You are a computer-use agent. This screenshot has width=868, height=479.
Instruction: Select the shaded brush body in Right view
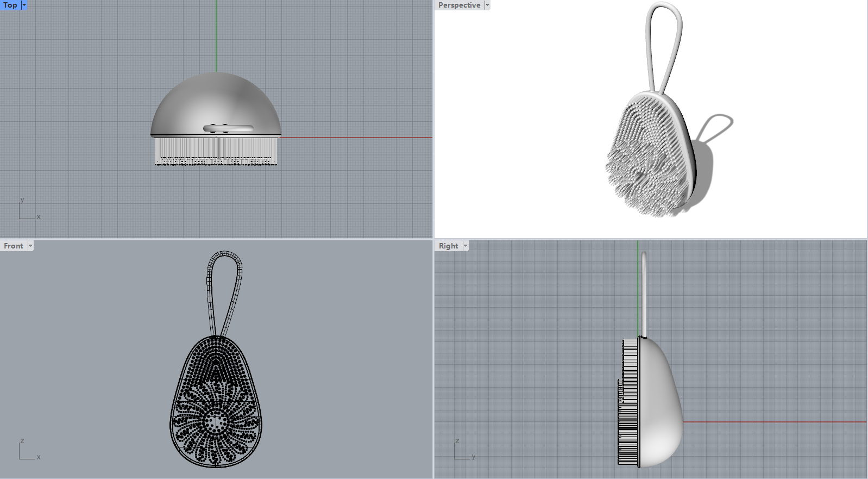pyautogui.click(x=660, y=402)
